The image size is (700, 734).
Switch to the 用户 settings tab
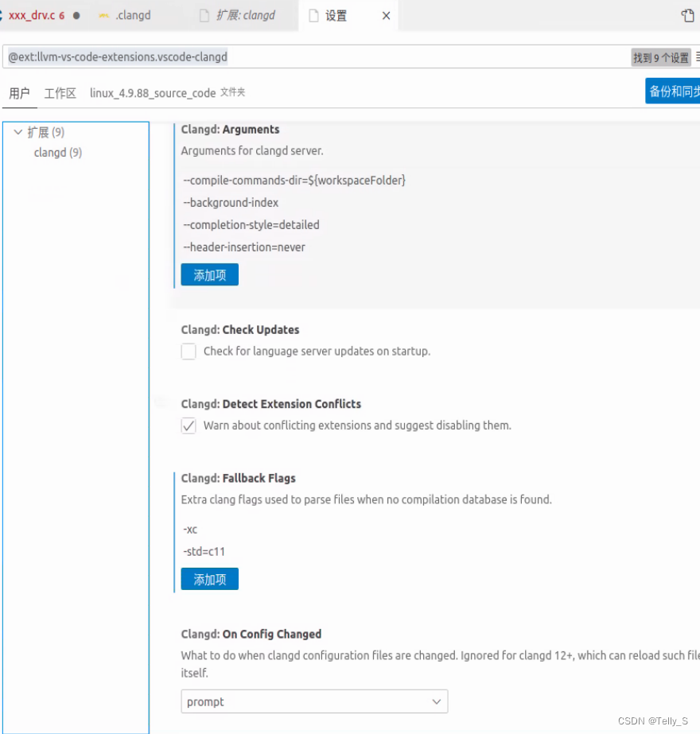pos(19,92)
